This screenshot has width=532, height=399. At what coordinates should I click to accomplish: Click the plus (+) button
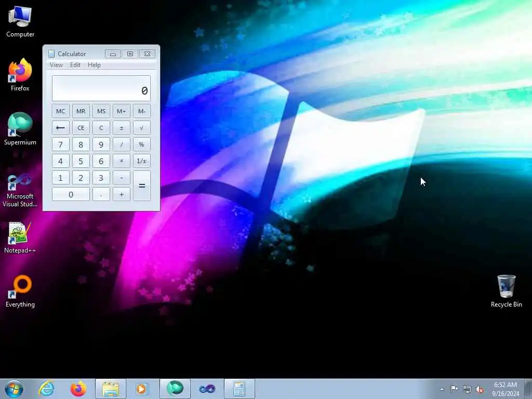[x=122, y=194]
